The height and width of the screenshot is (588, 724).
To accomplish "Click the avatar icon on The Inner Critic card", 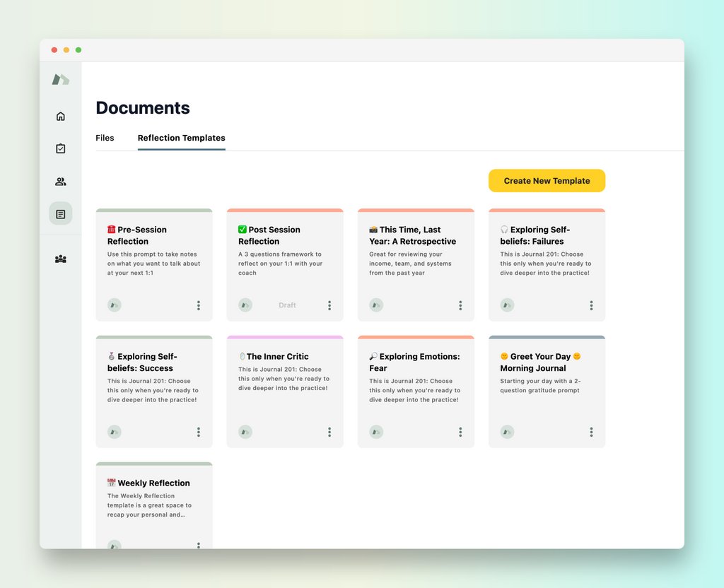I will pos(245,431).
